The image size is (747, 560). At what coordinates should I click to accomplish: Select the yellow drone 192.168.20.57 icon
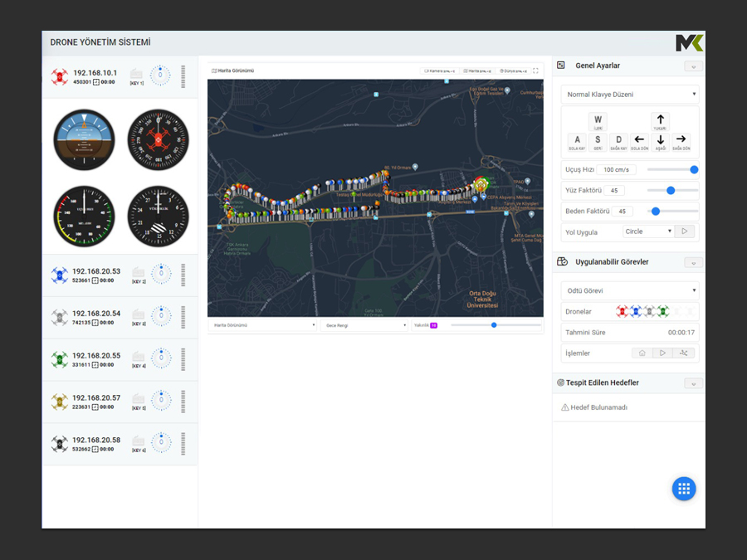point(60,402)
